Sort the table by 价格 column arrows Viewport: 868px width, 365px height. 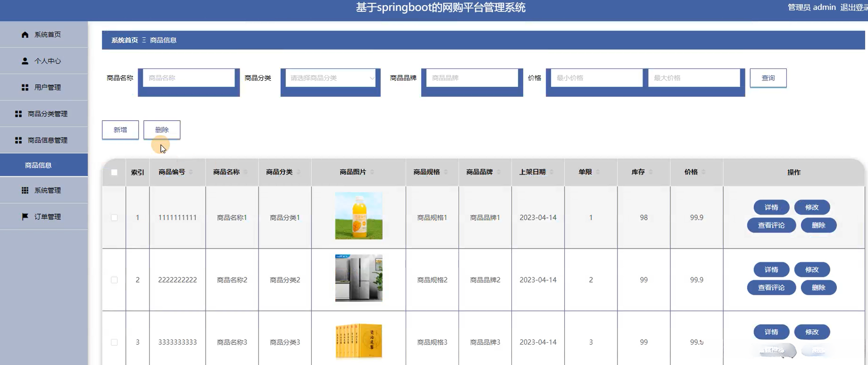[x=703, y=172]
